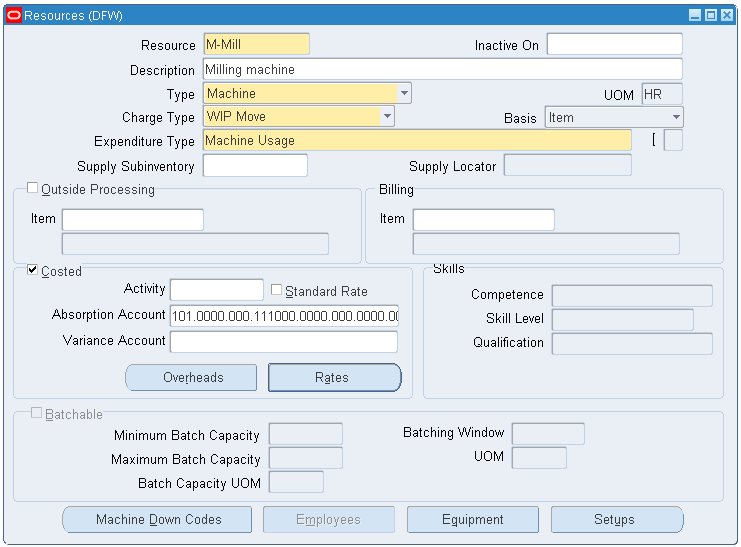Click the Outside Processing Item field
Viewport: 741px width, 547px height.
click(133, 220)
